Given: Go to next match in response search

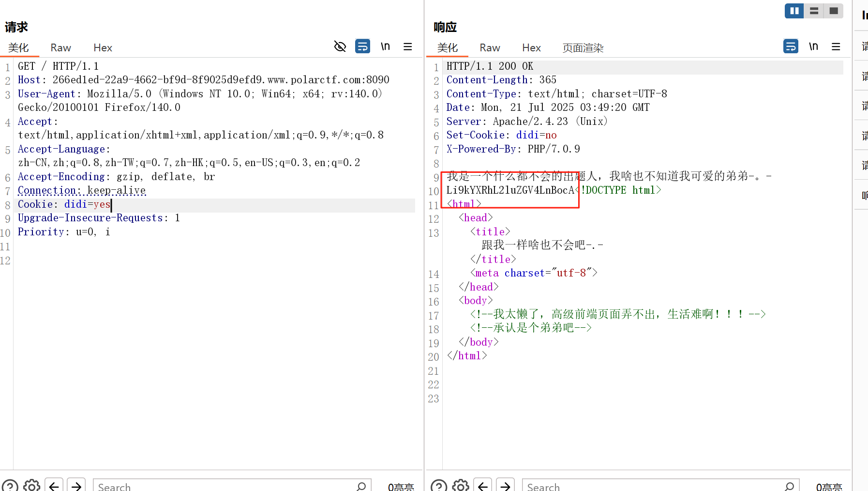Looking at the screenshot, I should [505, 485].
